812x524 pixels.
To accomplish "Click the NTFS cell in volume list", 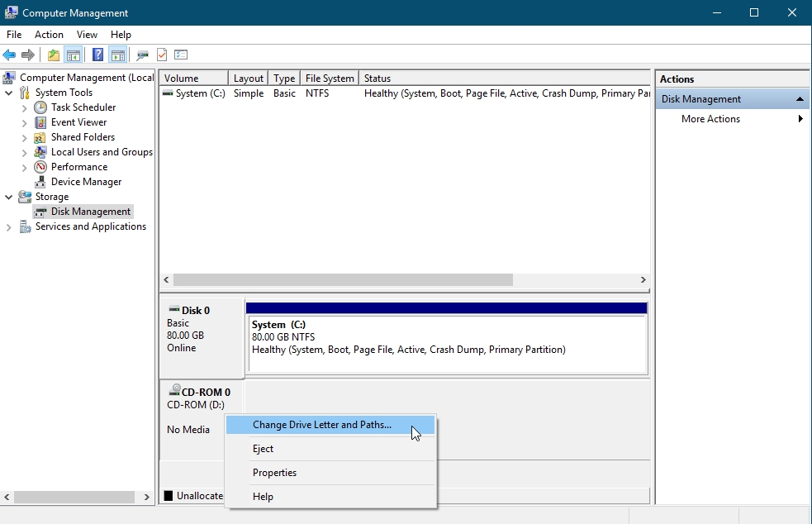I will point(317,93).
